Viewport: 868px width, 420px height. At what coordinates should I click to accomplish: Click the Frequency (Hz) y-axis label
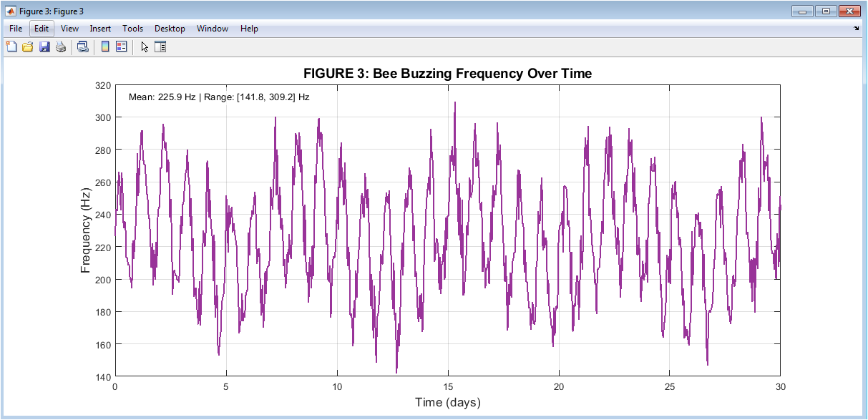pos(86,230)
